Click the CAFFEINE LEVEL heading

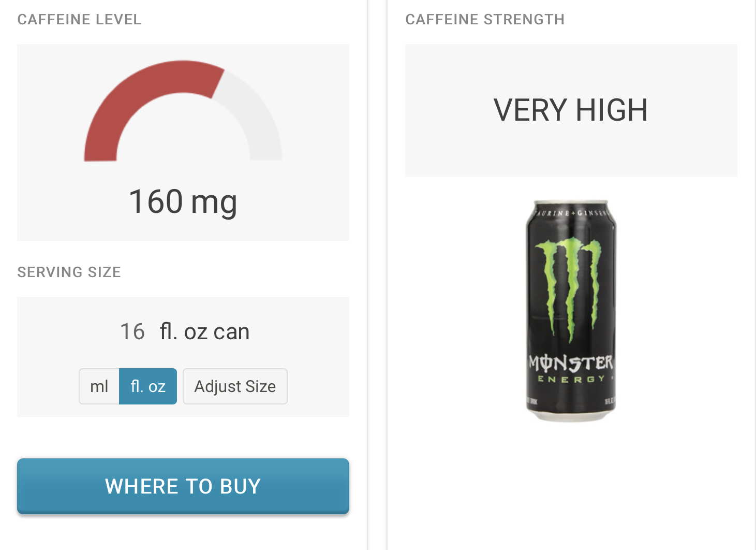(79, 20)
